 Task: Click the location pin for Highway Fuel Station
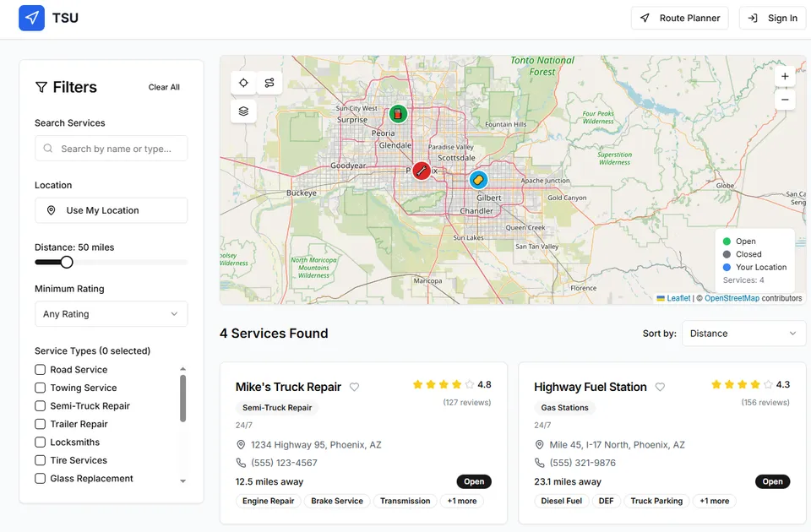point(540,445)
